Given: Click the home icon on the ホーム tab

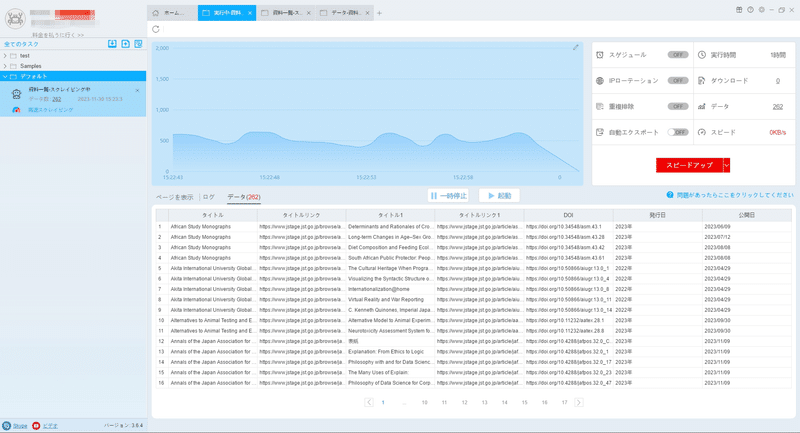Looking at the screenshot, I should (156, 13).
